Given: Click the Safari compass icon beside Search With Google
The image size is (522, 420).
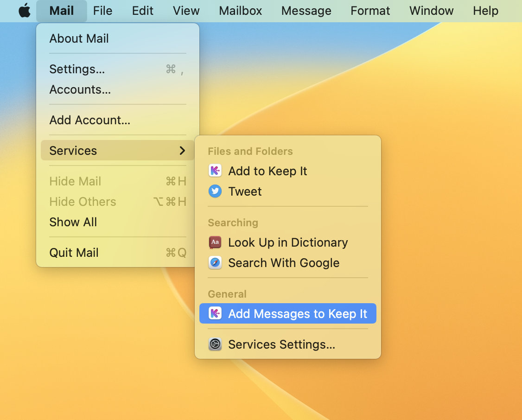Looking at the screenshot, I should point(215,263).
